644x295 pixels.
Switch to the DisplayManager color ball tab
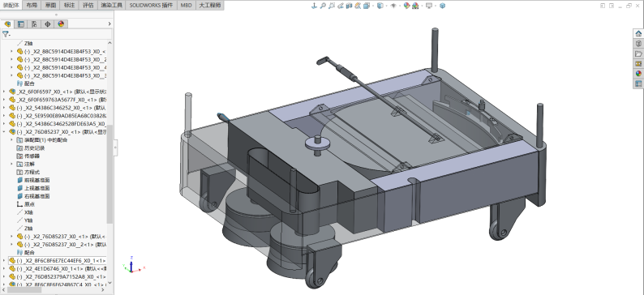[x=61, y=24]
